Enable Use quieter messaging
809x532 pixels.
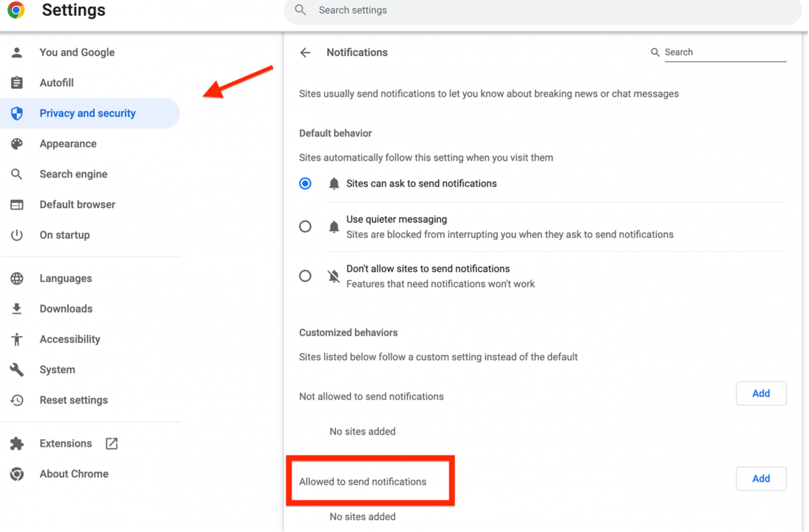click(x=305, y=226)
